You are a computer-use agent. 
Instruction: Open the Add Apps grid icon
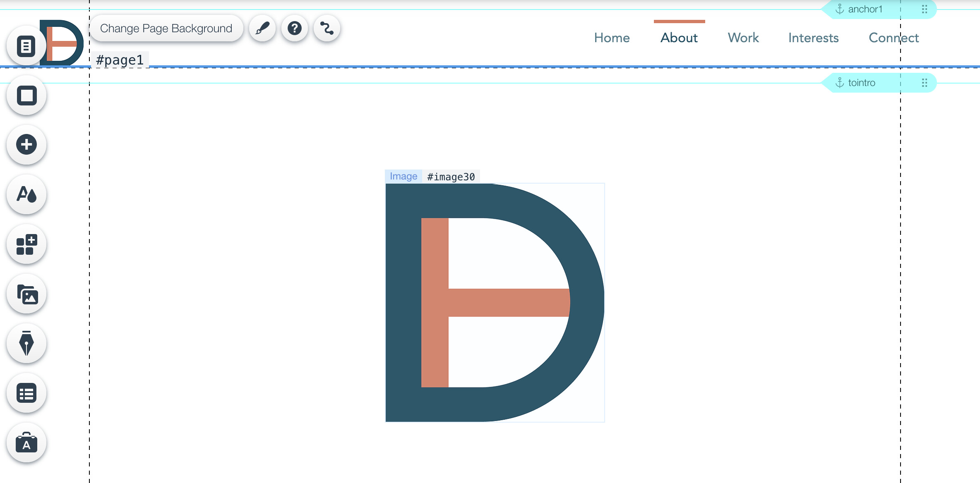(x=26, y=244)
